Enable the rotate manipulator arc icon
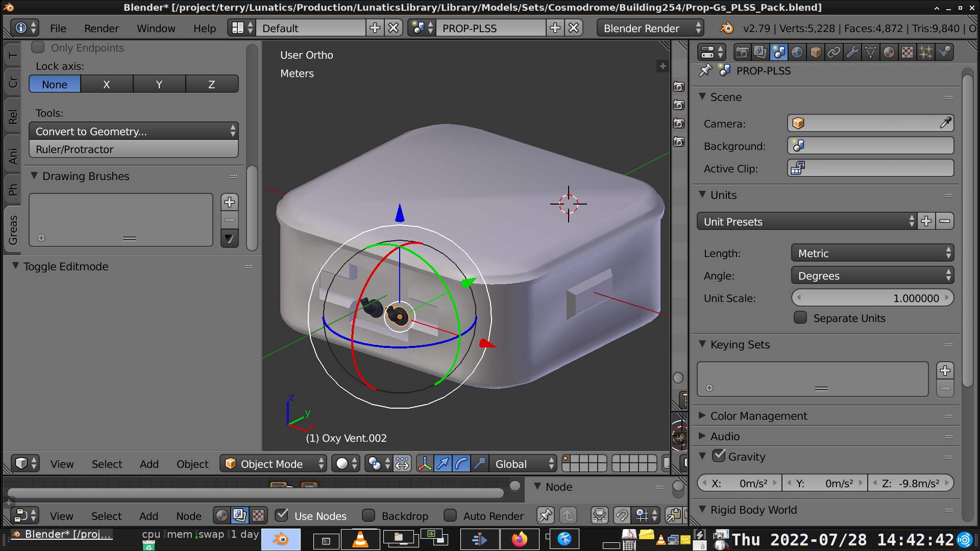 (461, 464)
